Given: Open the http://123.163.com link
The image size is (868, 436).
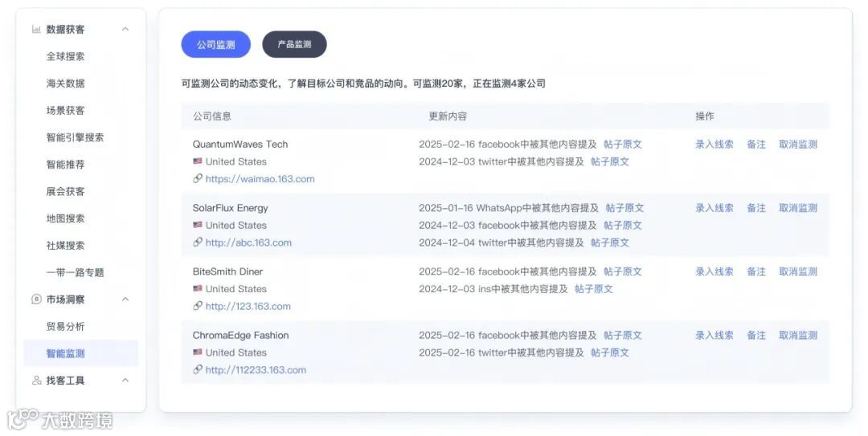Looking at the screenshot, I should [248, 306].
